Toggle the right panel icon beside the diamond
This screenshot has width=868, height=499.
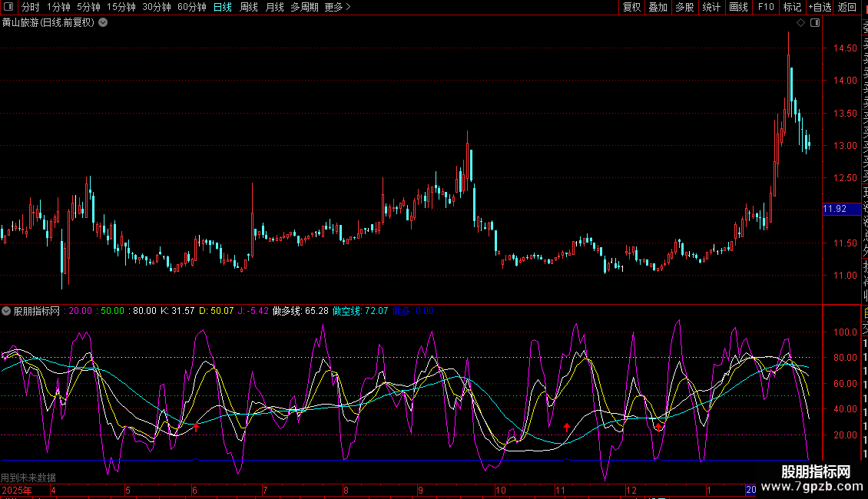click(x=815, y=23)
